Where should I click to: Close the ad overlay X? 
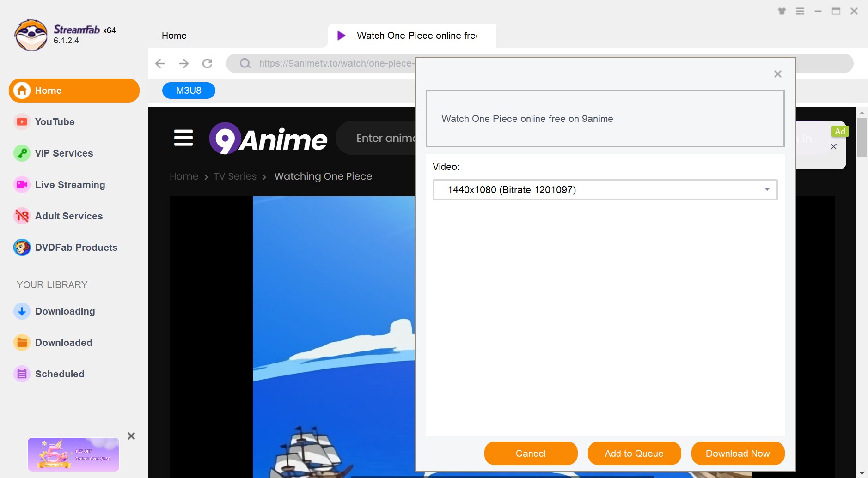pos(833,147)
